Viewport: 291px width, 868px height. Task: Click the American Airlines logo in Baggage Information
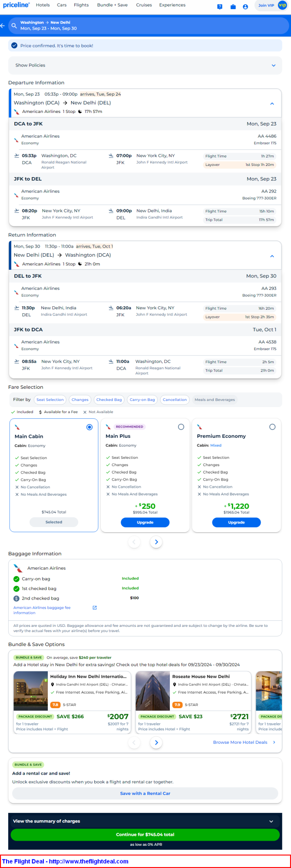tap(18, 568)
